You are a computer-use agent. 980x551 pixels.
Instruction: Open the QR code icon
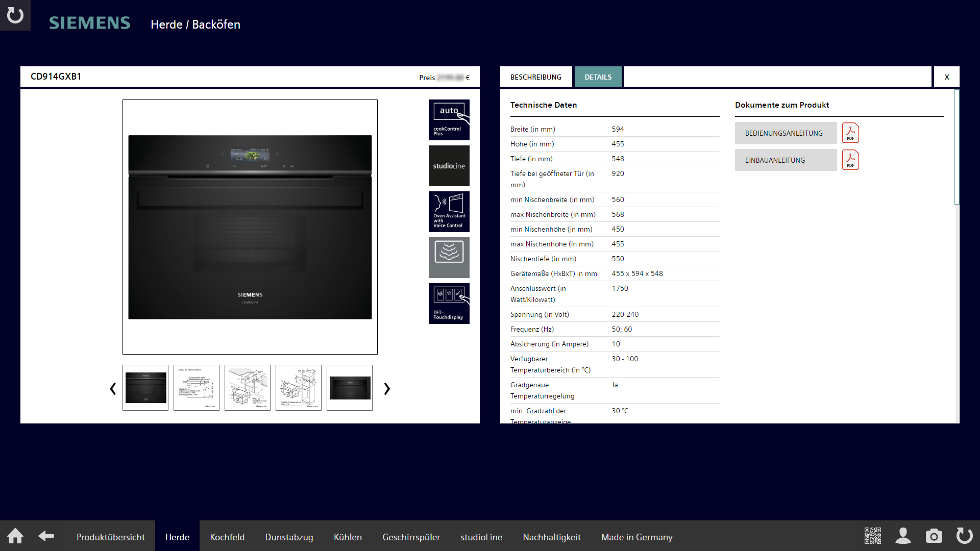tap(872, 536)
